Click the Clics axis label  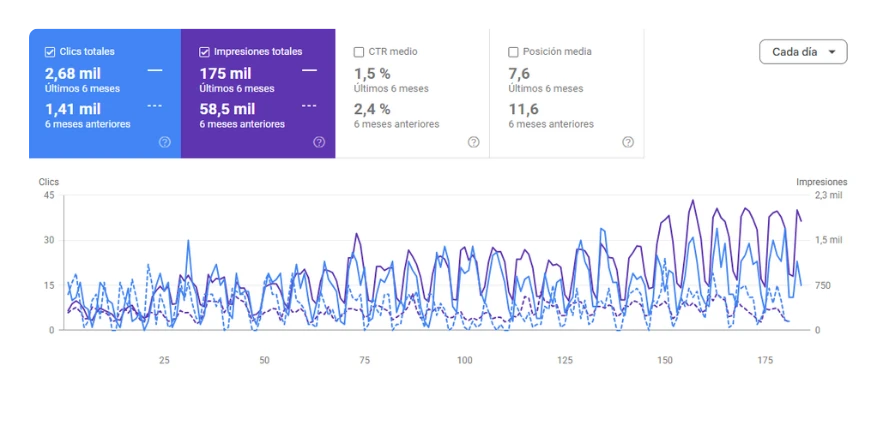[x=48, y=182]
